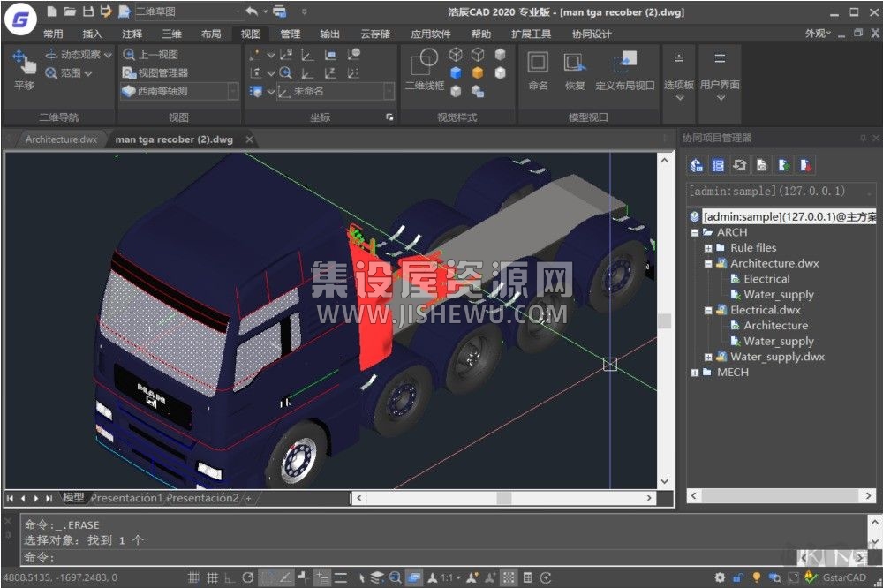
Task: Click the 上一视图 previous view button
Action: pos(150,55)
